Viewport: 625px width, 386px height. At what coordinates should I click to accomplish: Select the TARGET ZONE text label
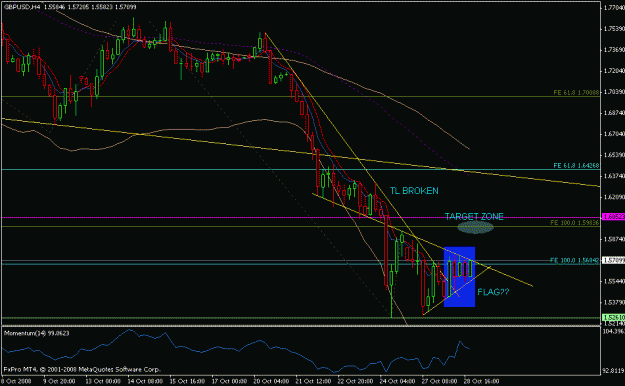coord(474,217)
